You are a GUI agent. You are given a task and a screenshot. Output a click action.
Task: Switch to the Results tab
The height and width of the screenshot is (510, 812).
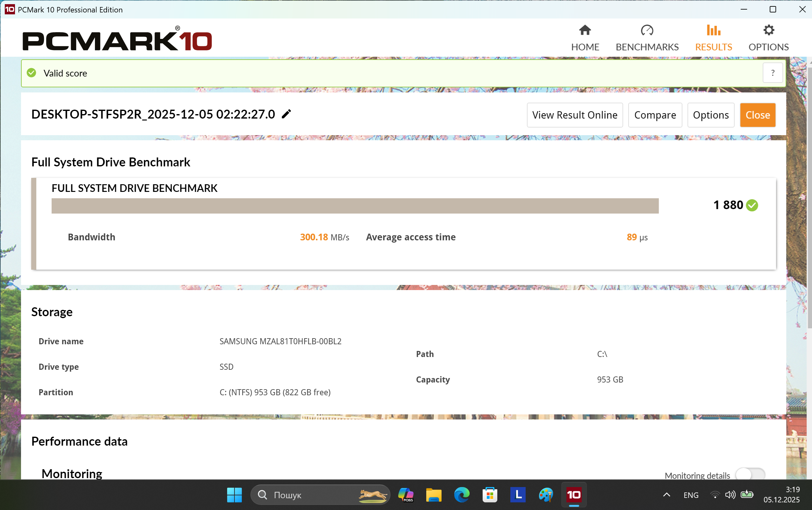(x=713, y=38)
